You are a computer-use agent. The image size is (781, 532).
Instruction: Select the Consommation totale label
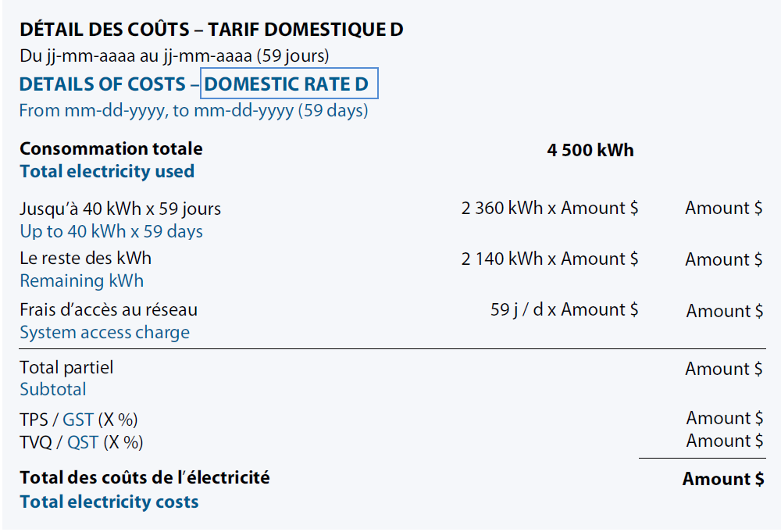tap(111, 148)
